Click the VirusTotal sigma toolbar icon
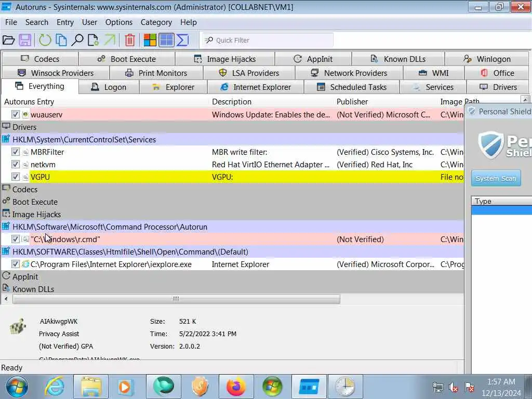Image resolution: width=532 pixels, height=399 pixels. point(182,40)
